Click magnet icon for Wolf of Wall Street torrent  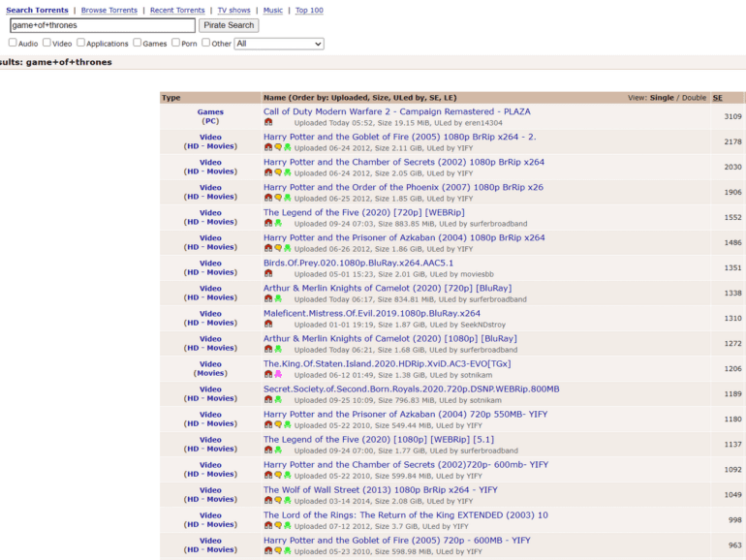(268, 501)
